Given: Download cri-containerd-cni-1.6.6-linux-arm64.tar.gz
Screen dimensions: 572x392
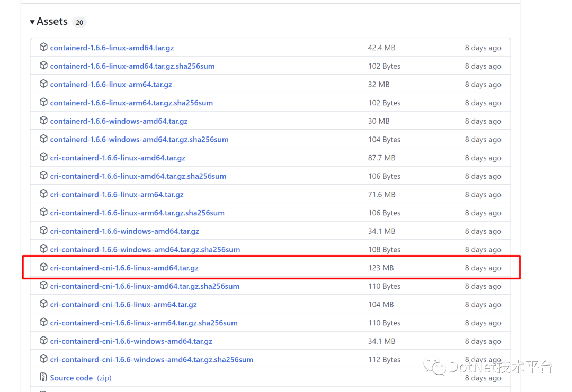Looking at the screenshot, I should coord(123,305).
